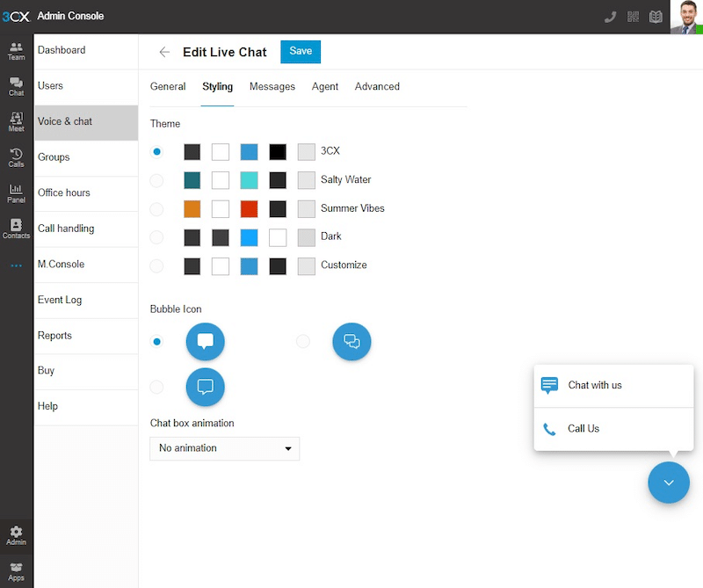Click the Team icon at the sidebar top

click(x=16, y=50)
